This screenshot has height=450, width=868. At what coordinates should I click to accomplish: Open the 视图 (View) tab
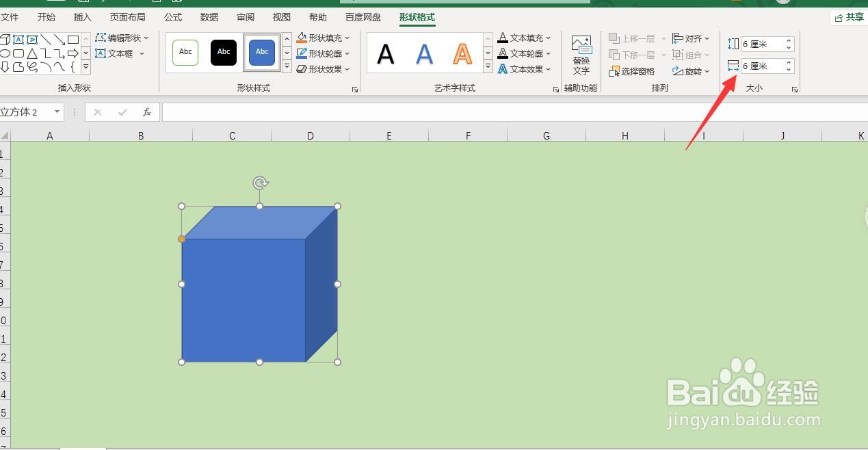281,17
